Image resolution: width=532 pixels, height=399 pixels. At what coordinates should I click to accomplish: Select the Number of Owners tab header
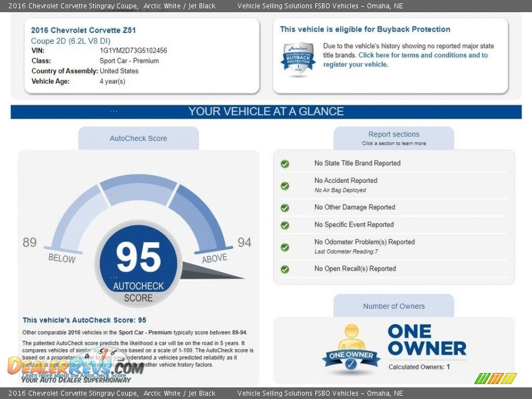(x=393, y=306)
